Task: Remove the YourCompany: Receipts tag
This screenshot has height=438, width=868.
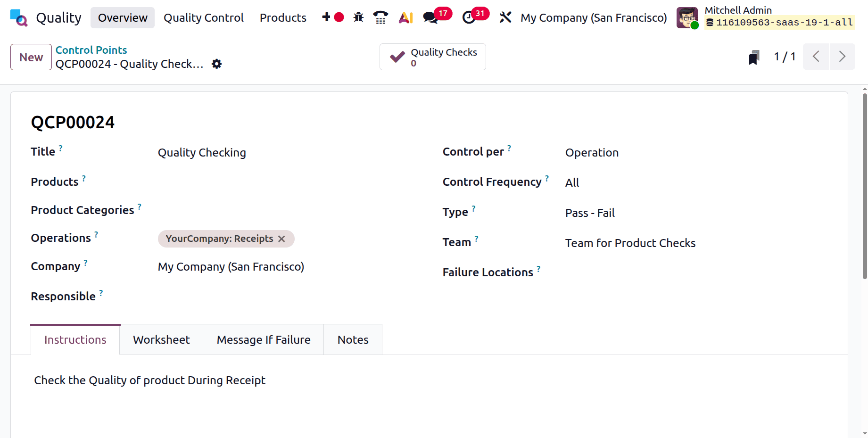Action: pyautogui.click(x=281, y=239)
